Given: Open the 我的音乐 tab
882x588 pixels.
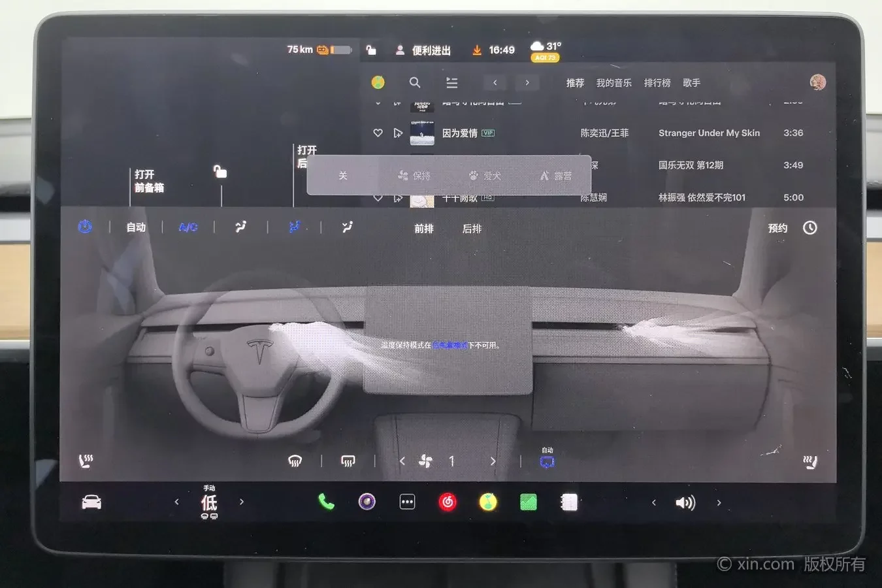Looking at the screenshot, I should 614,83.
